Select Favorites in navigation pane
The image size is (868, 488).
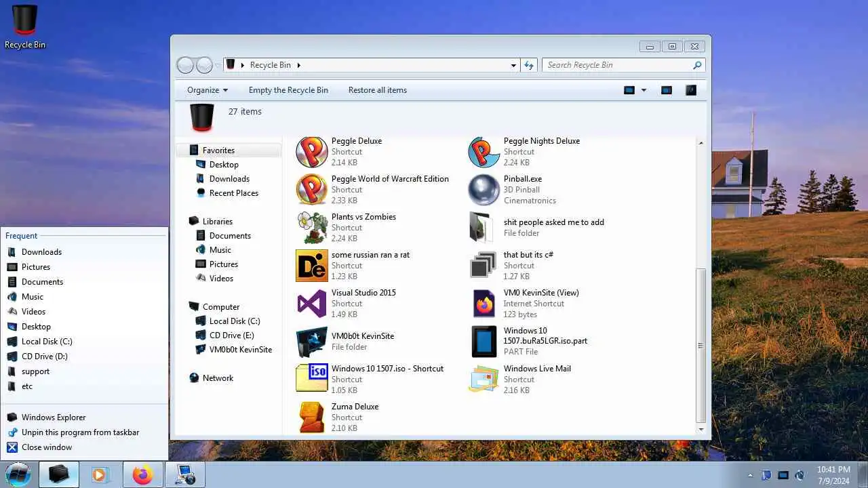click(x=229, y=150)
